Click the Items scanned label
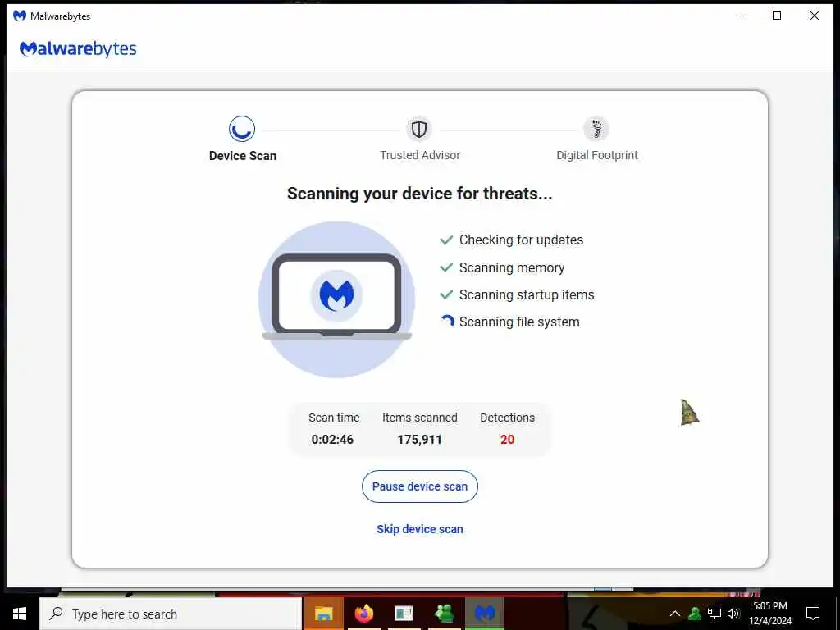 pyautogui.click(x=420, y=418)
